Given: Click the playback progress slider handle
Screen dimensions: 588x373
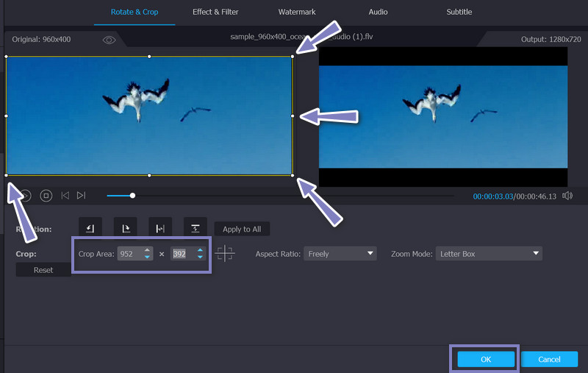Looking at the screenshot, I should (132, 196).
